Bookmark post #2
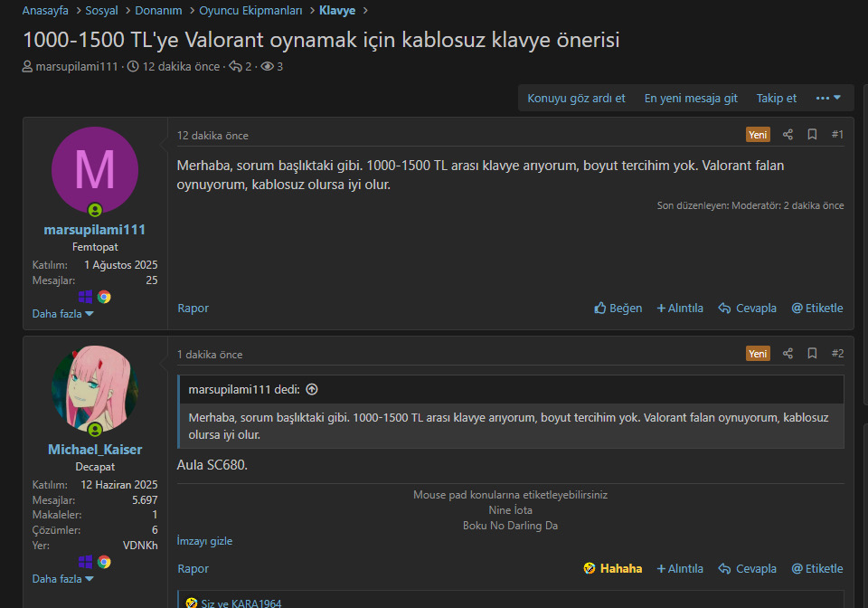Viewport: 868px width, 608px height. [x=812, y=353]
